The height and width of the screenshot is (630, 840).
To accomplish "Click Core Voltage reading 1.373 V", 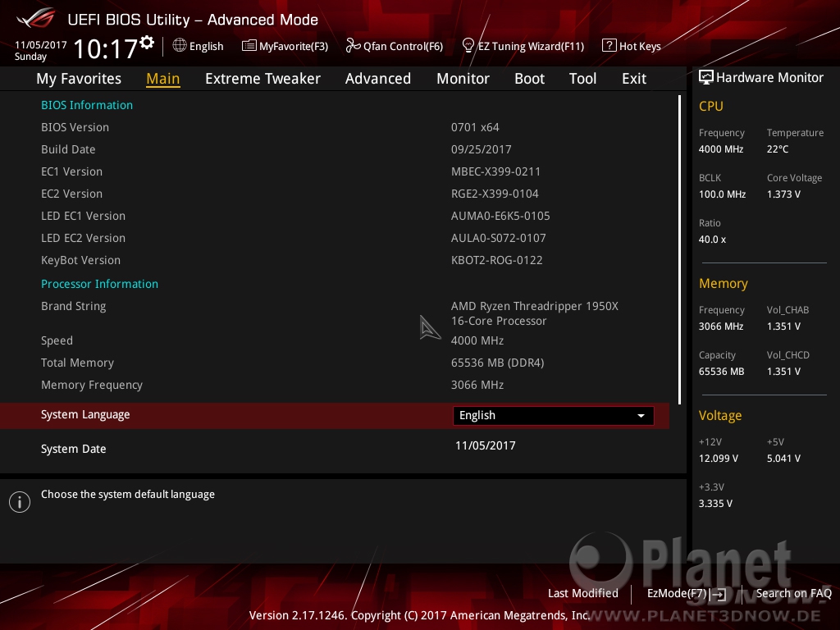I will tap(783, 194).
